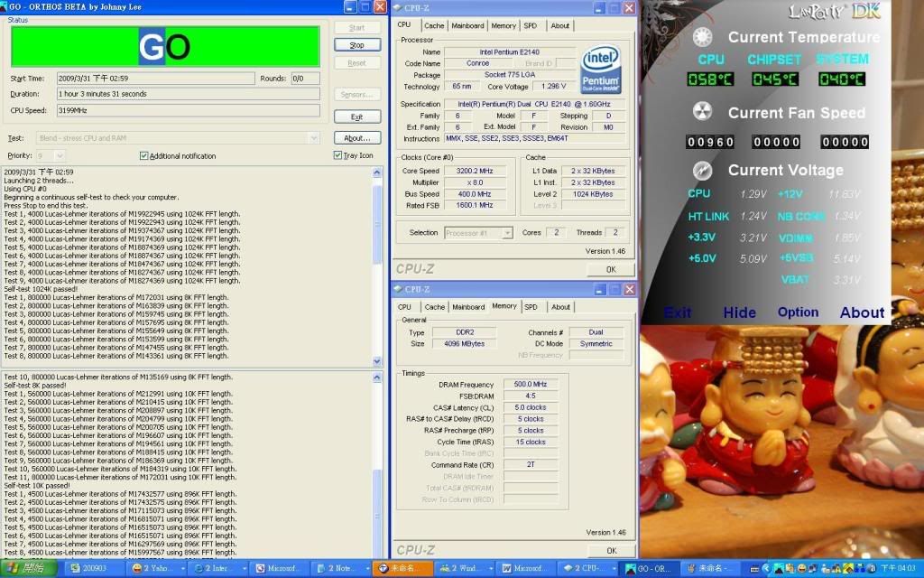Toggle the Tray Icon checkbox
The width and height of the screenshot is (924, 578).
[x=337, y=155]
